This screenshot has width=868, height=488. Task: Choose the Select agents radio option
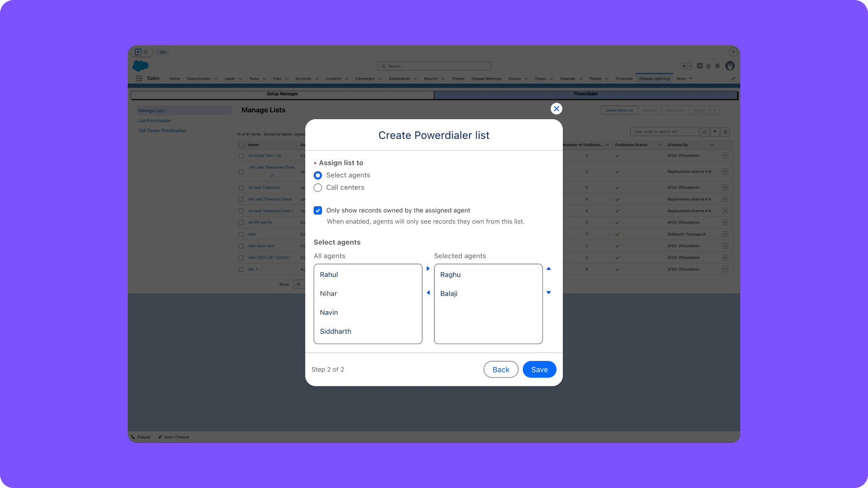[318, 175]
